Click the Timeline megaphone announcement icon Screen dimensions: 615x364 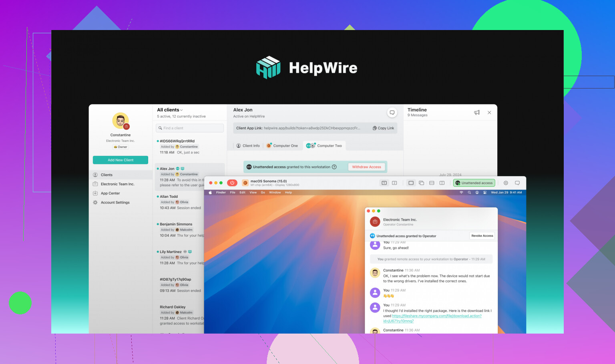click(476, 113)
